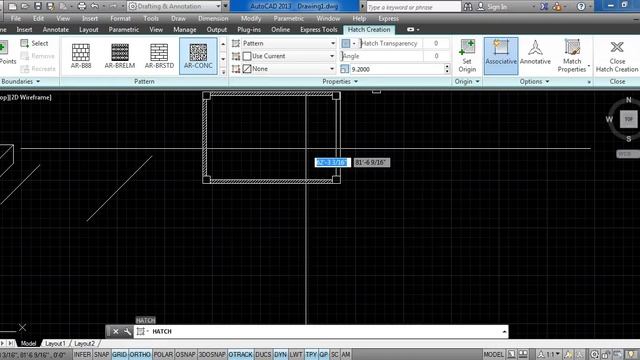Click the Stay Connected icon in title bar

557,7
